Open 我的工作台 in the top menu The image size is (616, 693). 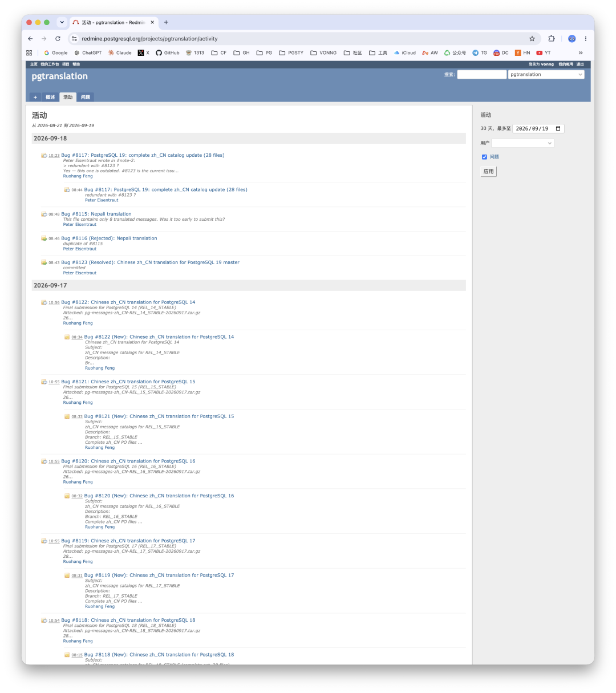pos(50,64)
